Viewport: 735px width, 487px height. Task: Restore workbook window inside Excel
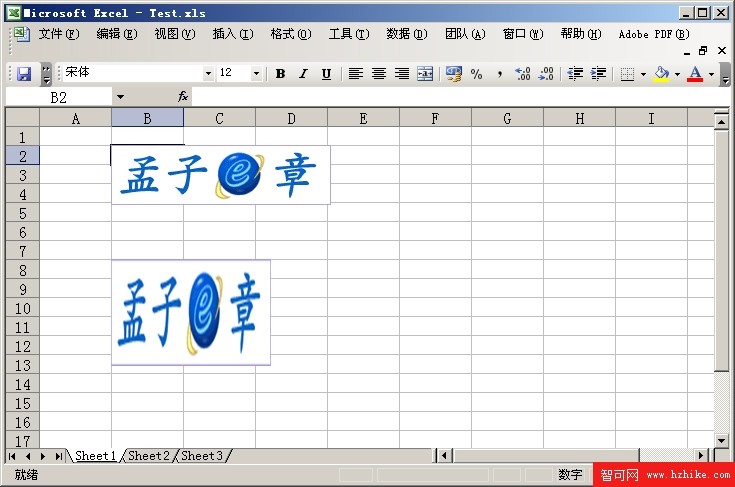(703, 51)
